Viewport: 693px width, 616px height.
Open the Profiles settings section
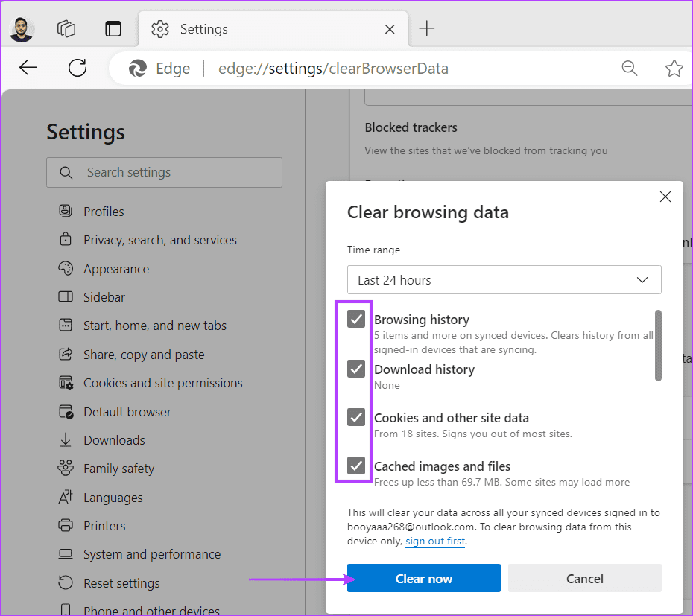point(104,212)
